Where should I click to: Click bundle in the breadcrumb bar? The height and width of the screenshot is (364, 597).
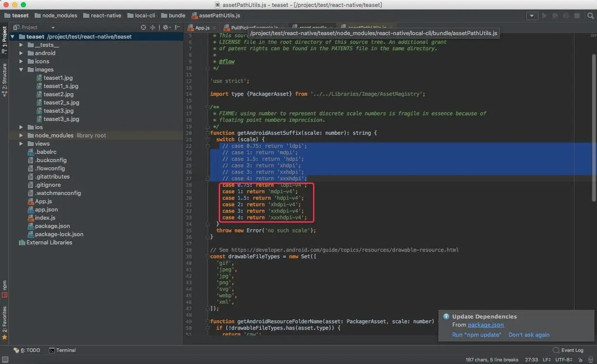172,15
